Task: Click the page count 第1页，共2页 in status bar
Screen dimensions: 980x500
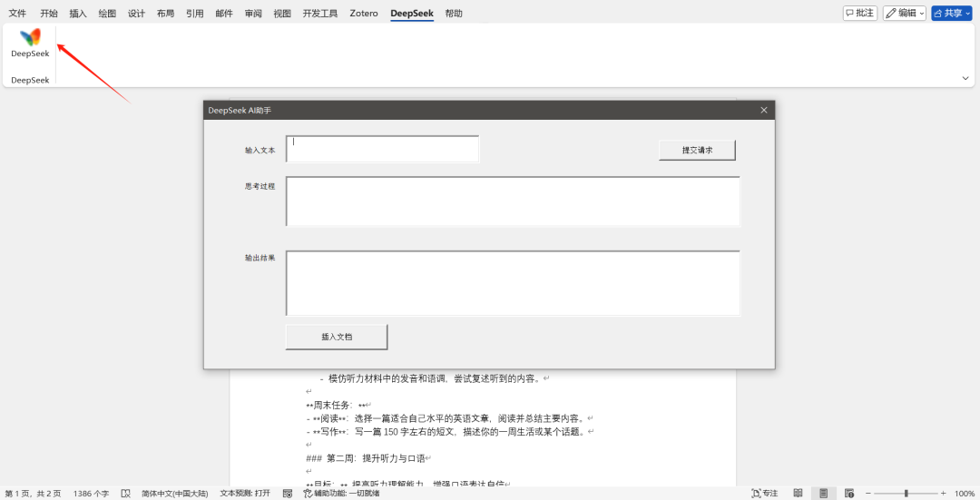Action: pos(34,493)
